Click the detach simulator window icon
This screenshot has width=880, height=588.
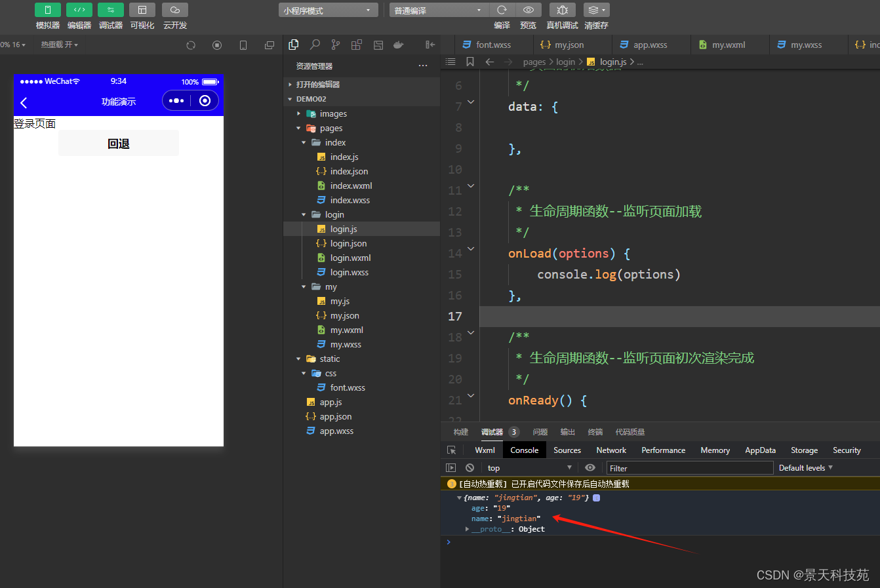click(270, 45)
